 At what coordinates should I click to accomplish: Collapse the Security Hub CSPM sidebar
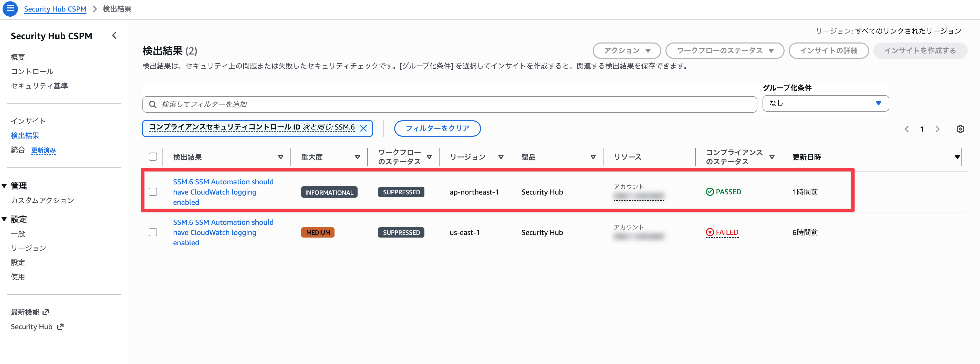[x=114, y=36]
